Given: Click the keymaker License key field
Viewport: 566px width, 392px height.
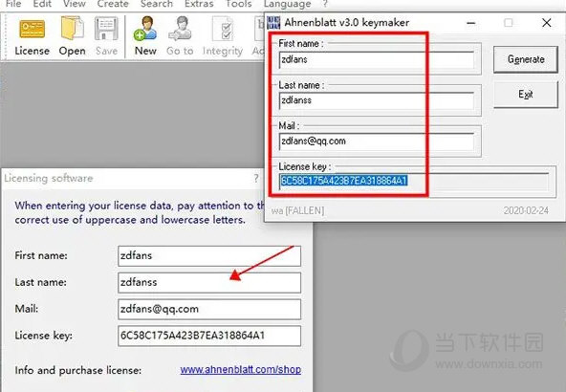Looking at the screenshot, I should point(414,181).
